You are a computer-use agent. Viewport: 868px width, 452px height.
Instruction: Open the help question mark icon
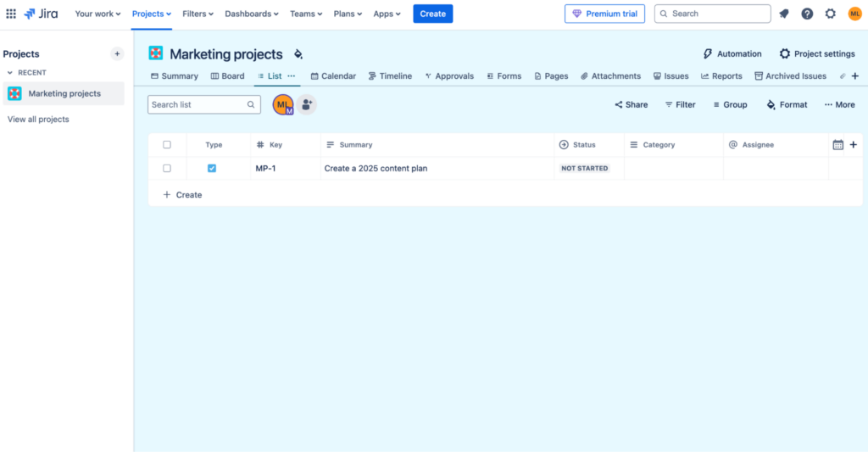pos(807,14)
